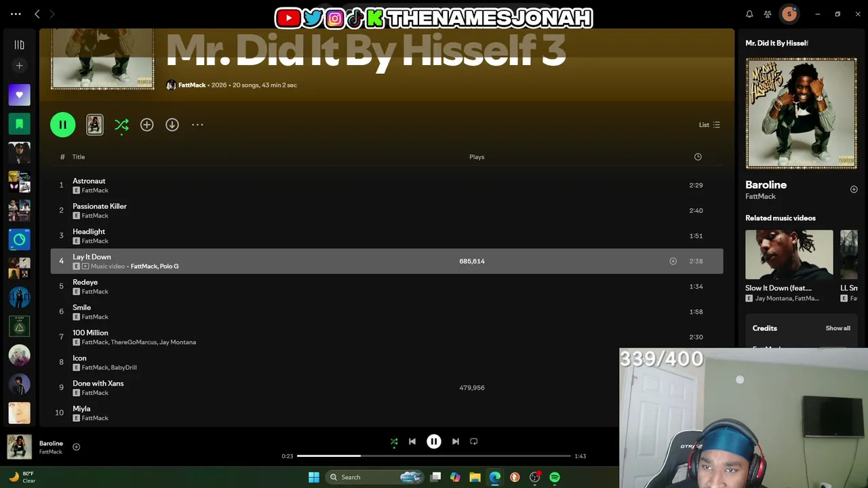Open Polo G artist link on track 4
The image size is (868, 488).
169,266
